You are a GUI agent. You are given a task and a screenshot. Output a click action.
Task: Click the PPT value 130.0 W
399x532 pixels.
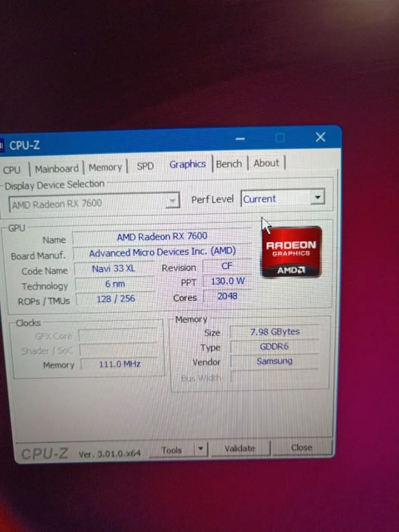pos(228,281)
